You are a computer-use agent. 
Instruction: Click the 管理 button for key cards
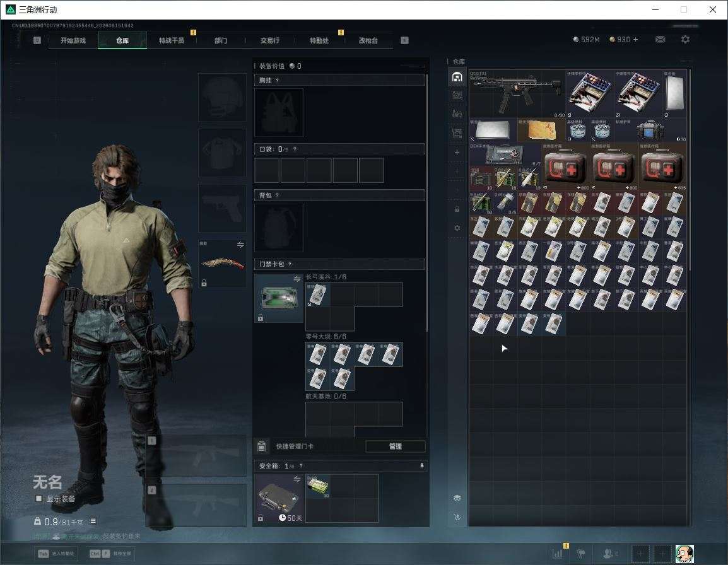(x=395, y=446)
